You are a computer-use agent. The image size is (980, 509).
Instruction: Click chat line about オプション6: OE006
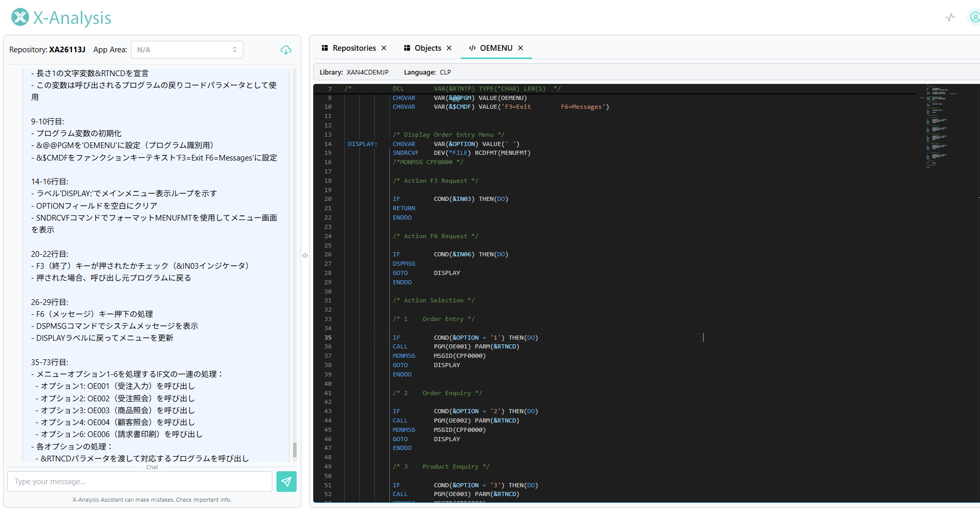pos(119,434)
